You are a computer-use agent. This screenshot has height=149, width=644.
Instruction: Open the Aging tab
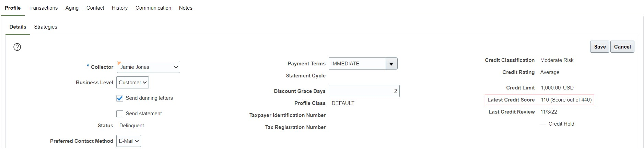coord(72,8)
